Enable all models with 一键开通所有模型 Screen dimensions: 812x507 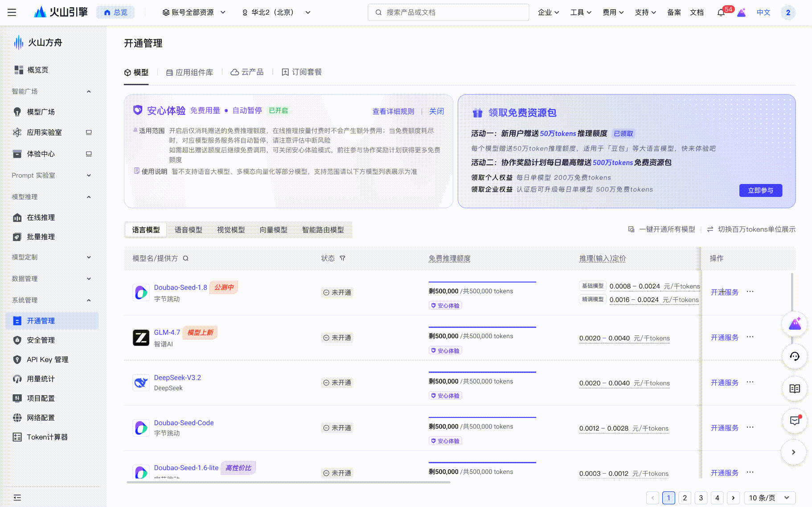662,229
